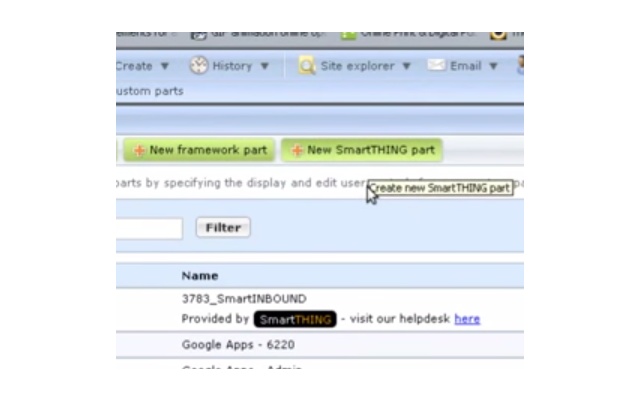The height and width of the screenshot is (400, 640).
Task: Click the Name column header
Action: click(200, 276)
